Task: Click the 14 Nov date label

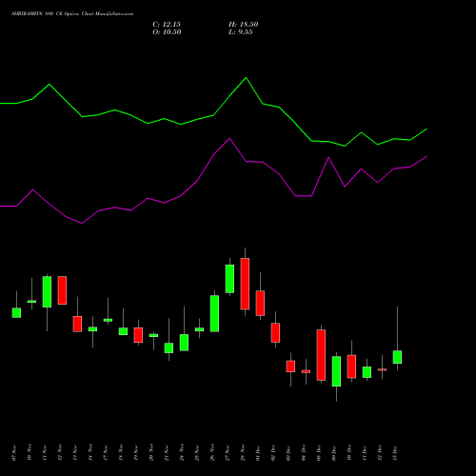Action: click(90, 452)
